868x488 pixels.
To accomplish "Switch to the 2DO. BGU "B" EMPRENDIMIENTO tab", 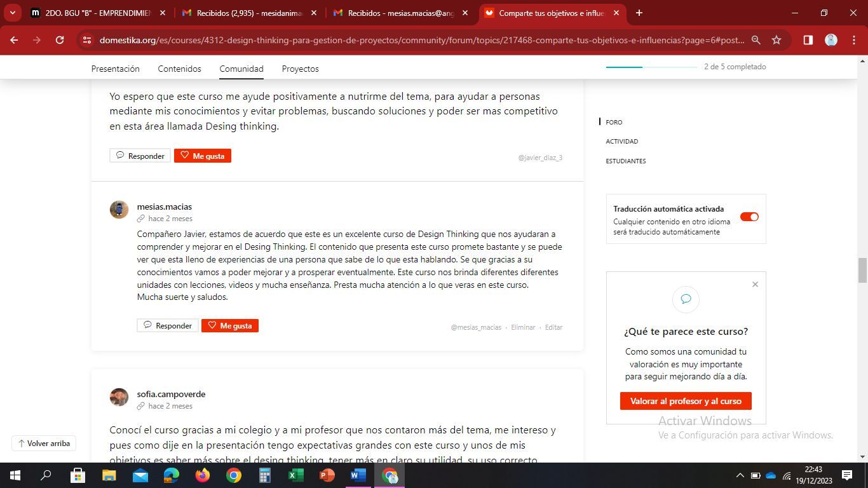I will (98, 13).
